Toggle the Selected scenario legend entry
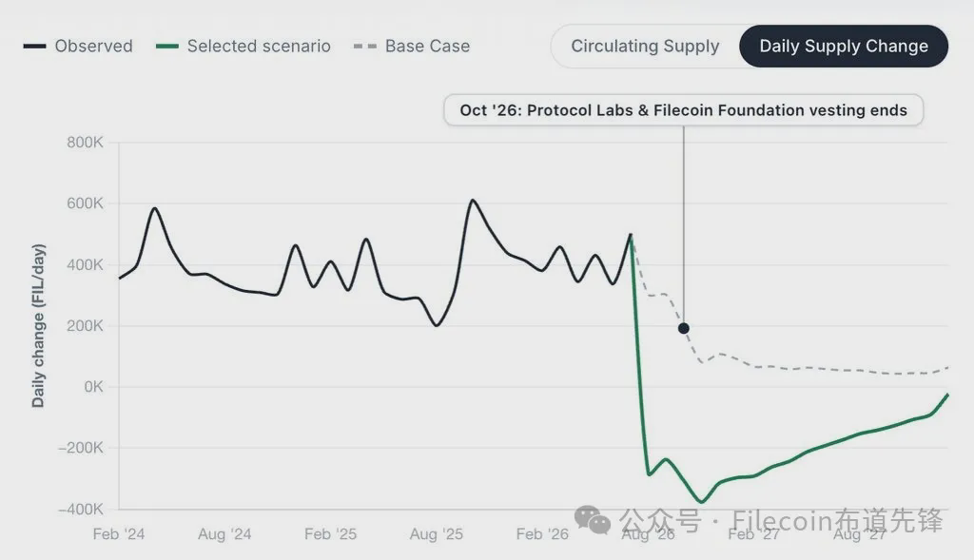This screenshot has height=560, width=974. click(243, 46)
